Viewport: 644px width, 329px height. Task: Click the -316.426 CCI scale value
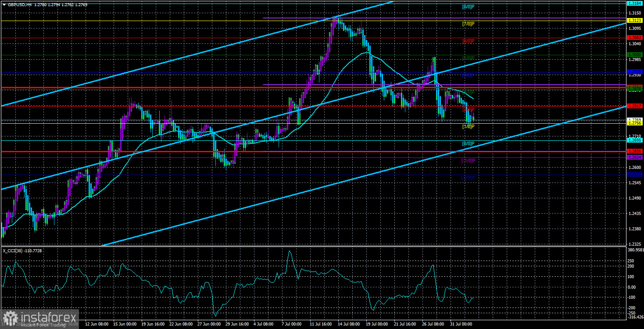[x=635, y=317]
